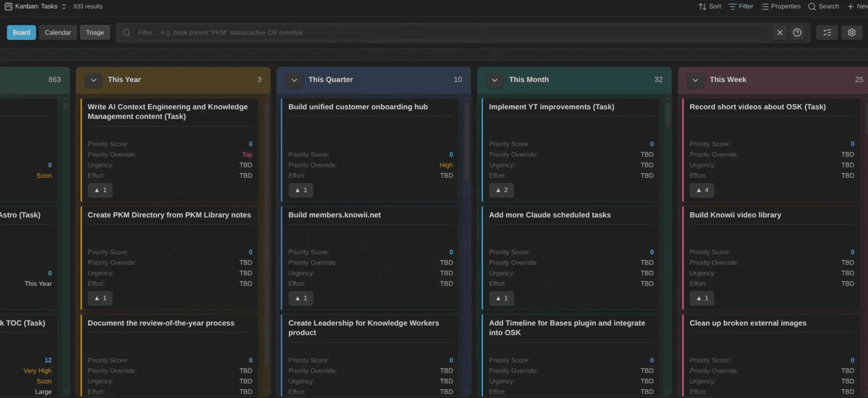868x398 pixels.
Task: Create a New item with plus icon
Action: 857,6
